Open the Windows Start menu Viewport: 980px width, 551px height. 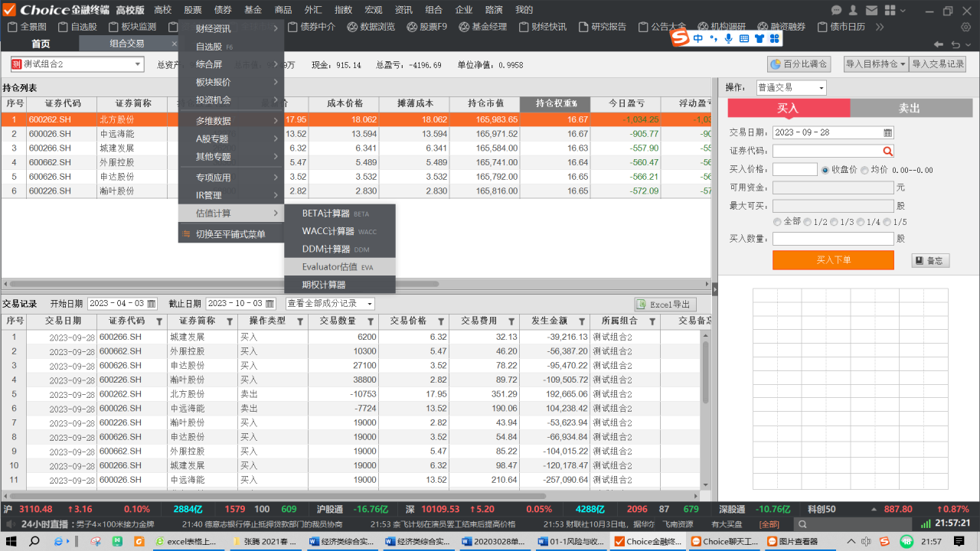pyautogui.click(x=11, y=541)
